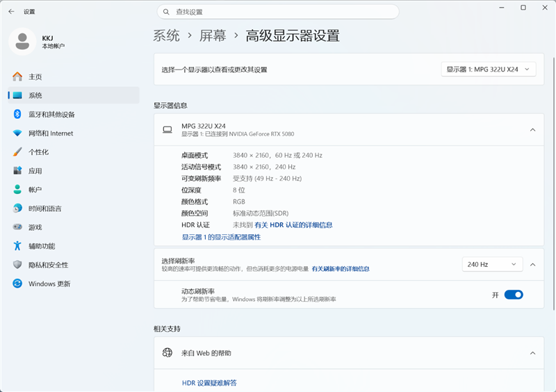
Task: Click the 受支持 (49 Hz - 240 Hz) value
Action: [x=267, y=179]
